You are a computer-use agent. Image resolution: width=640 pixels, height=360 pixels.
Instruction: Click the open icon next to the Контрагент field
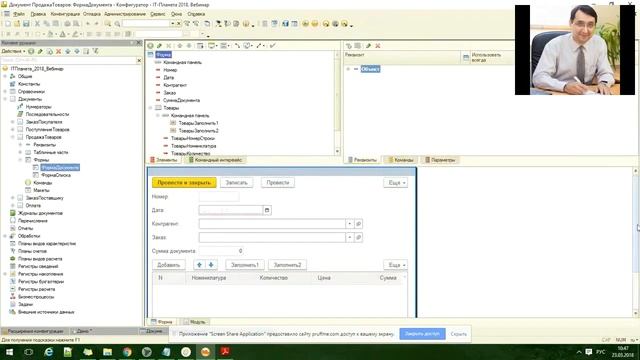tap(358, 224)
